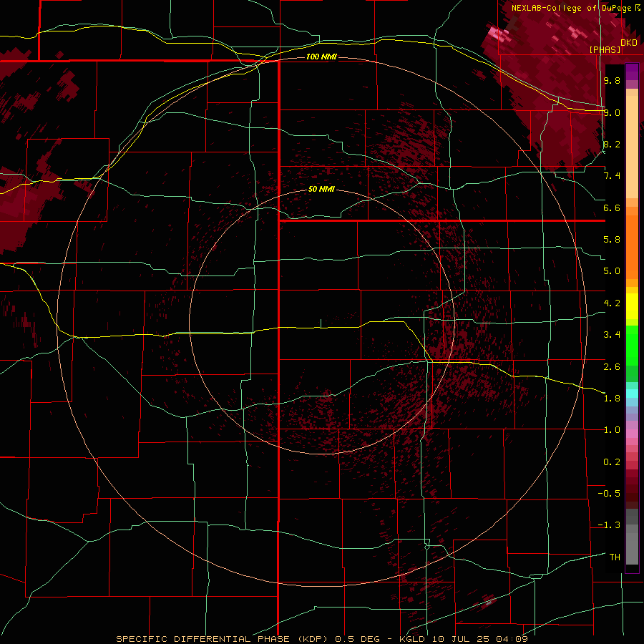Select the cyan swatch in the color bar
Image resolution: width=644 pixels, height=644 pixels.
(x=632, y=394)
